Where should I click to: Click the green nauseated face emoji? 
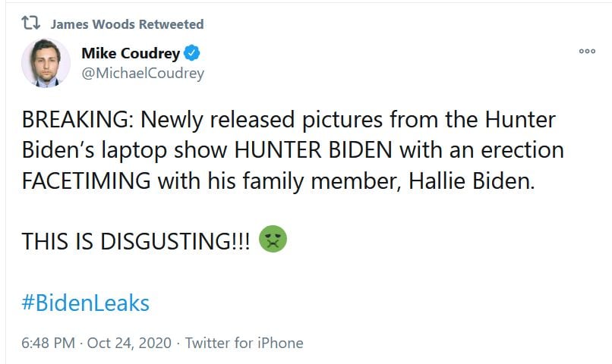coord(273,240)
